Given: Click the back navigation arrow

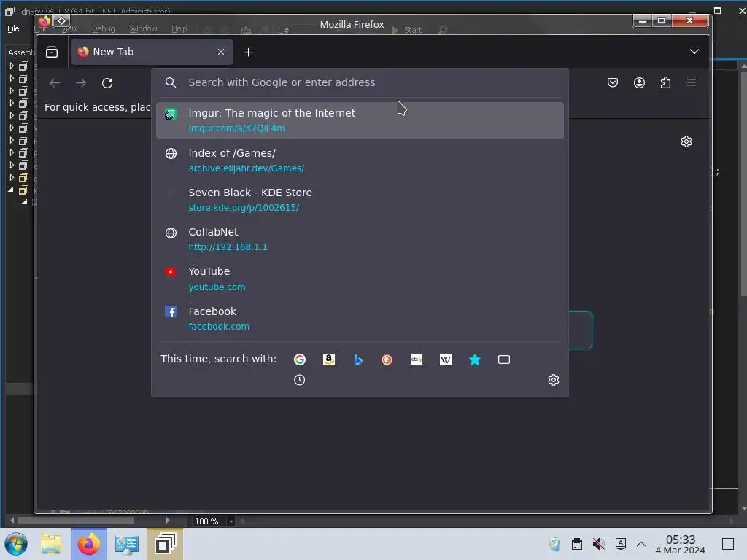Looking at the screenshot, I should click(x=55, y=83).
